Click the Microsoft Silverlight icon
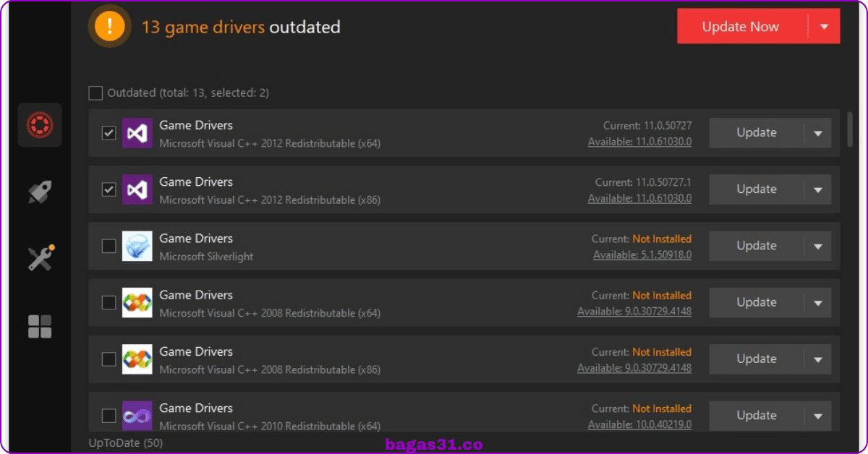Screen dimensions: 868x454 click(137, 246)
